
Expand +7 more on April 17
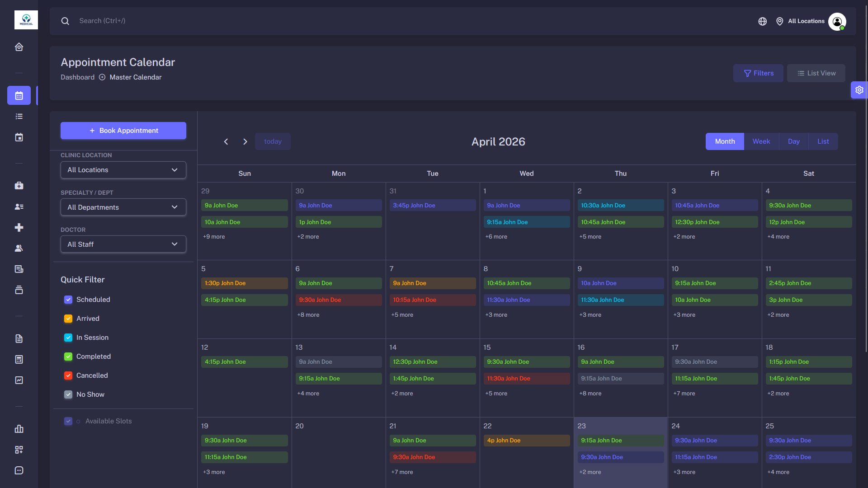coord(684,394)
